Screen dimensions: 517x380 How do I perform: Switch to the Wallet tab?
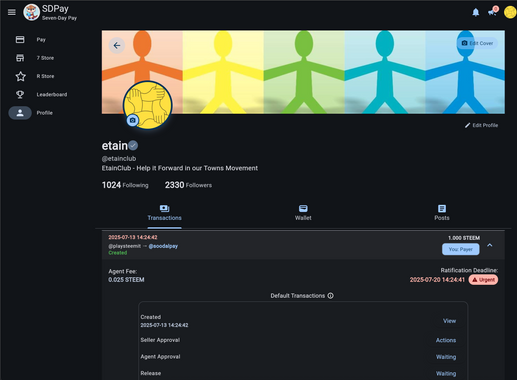303,213
